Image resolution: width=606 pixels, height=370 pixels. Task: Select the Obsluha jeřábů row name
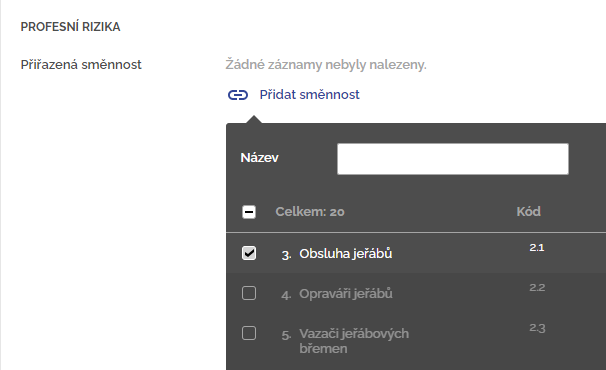coord(346,254)
